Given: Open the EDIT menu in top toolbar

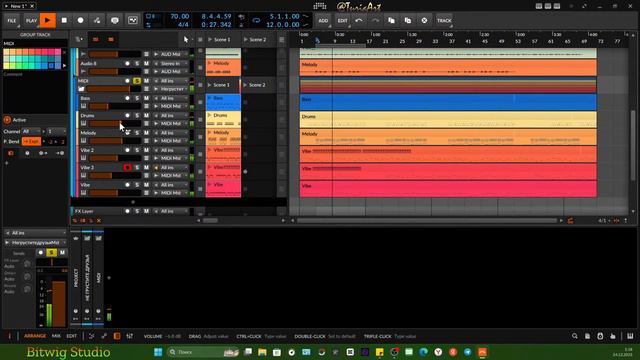Looking at the screenshot, I should pos(342,20).
